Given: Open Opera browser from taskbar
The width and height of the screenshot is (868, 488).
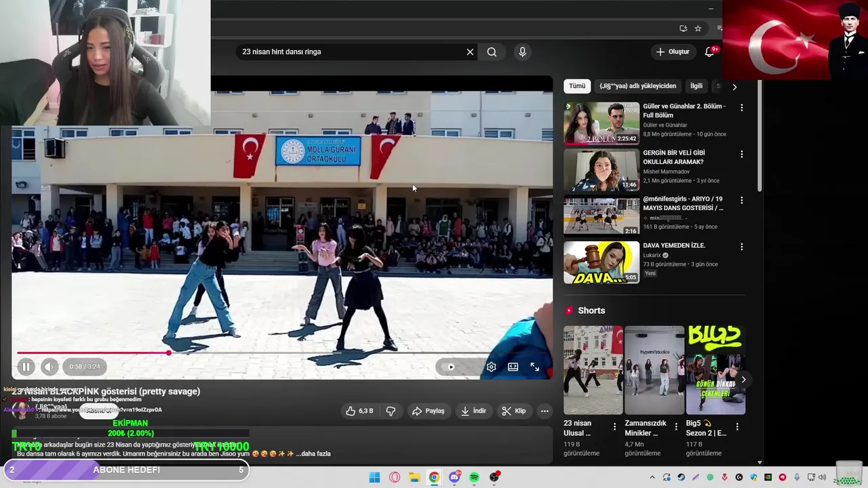Looking at the screenshot, I should (x=395, y=477).
